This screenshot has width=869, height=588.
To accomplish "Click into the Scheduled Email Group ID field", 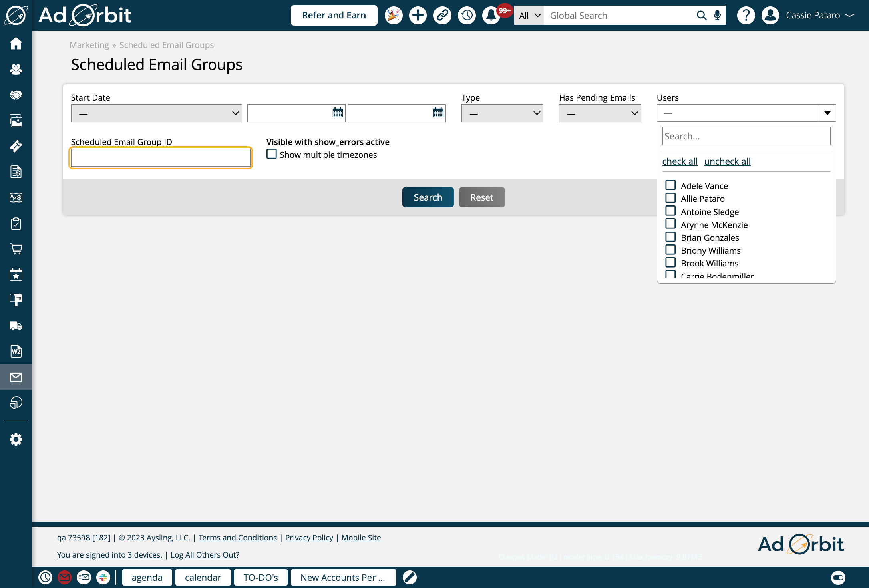I will click(161, 158).
